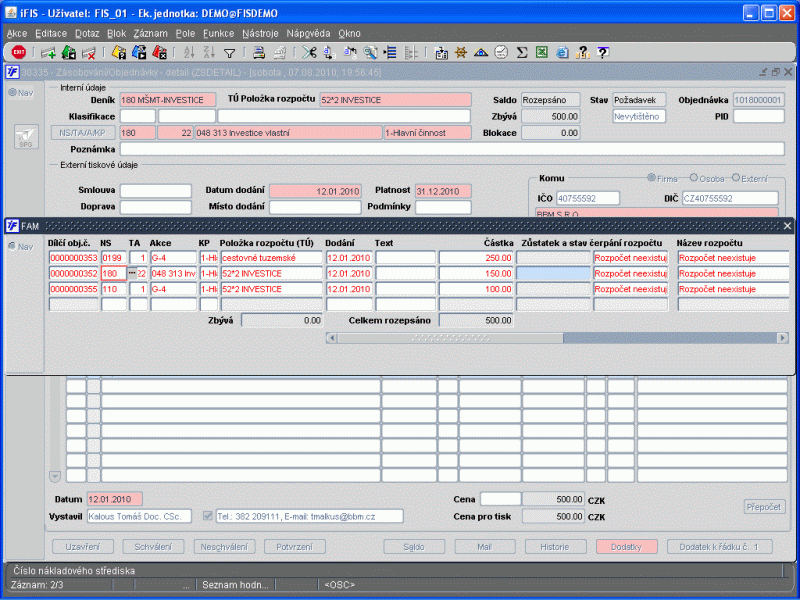Select the Osoba radio button
800x600 pixels.
695,178
